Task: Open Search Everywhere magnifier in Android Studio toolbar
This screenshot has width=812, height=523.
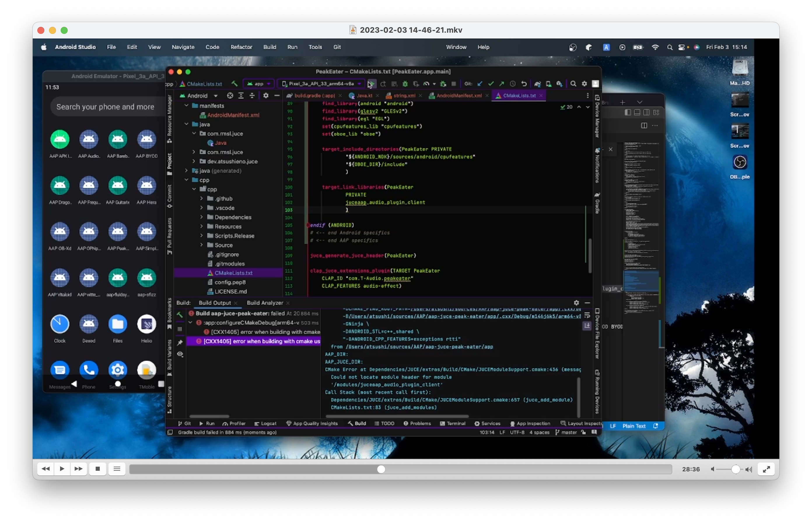Action: 573,83
